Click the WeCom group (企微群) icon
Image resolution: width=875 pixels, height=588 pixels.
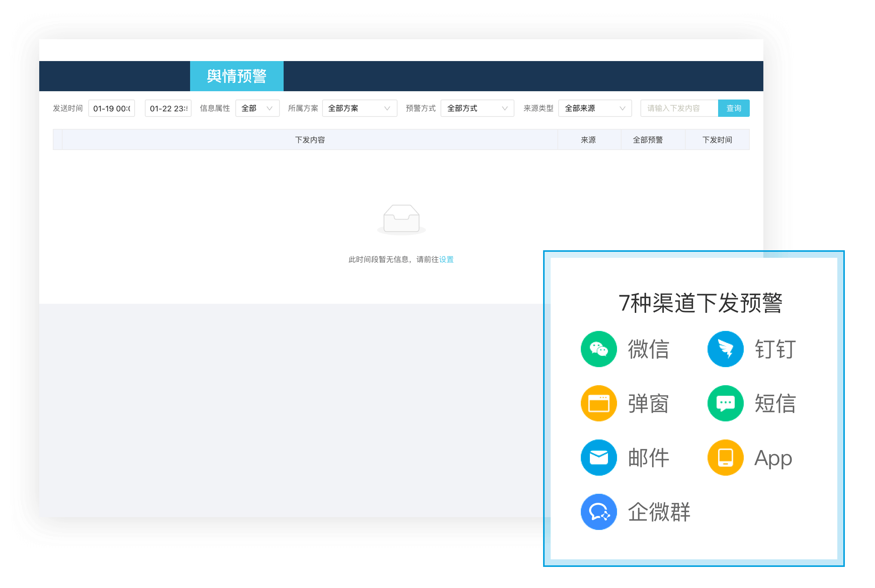(x=599, y=511)
